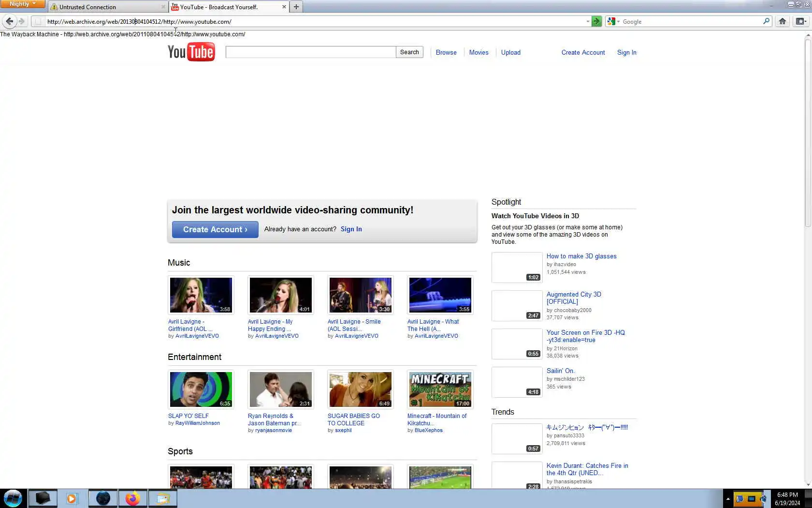This screenshot has height=508, width=812.
Task: Open Avril Lavigne Smile video thumbnail
Action: pyautogui.click(x=361, y=295)
